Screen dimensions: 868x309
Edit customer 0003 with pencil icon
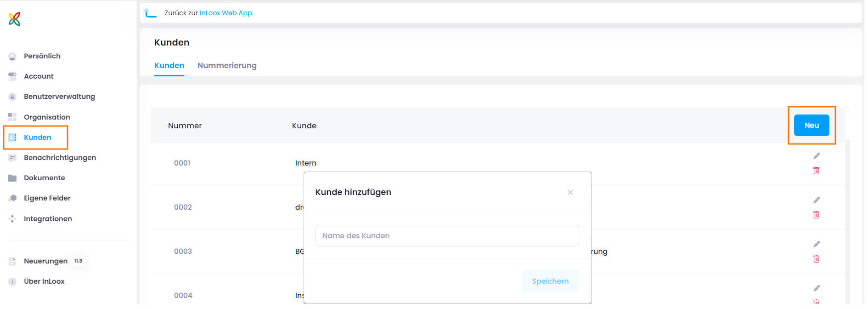coord(817,244)
